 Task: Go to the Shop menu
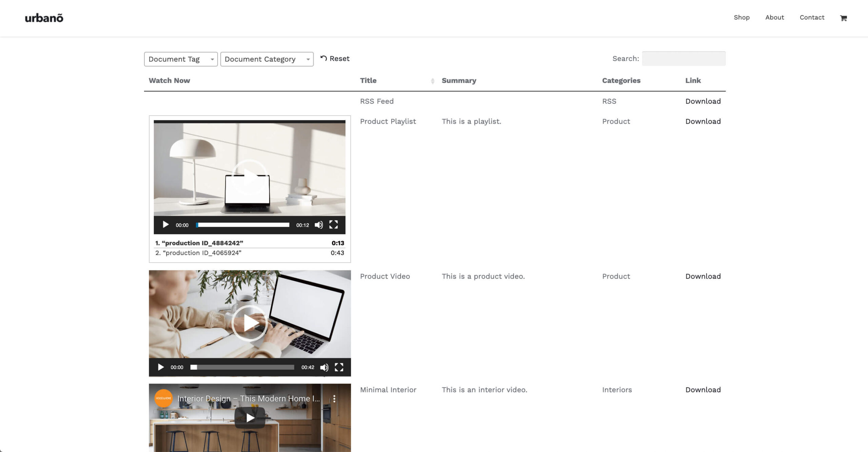(742, 18)
